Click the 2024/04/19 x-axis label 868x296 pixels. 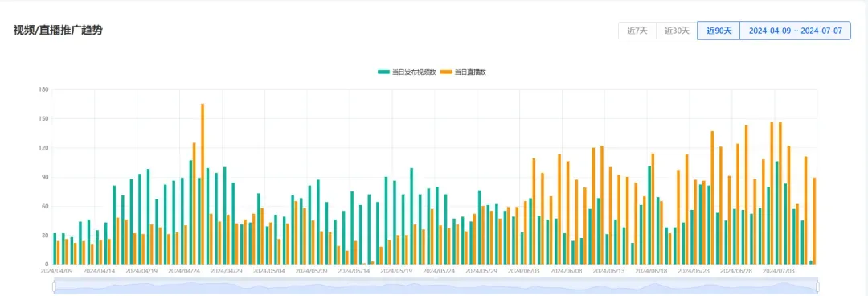click(141, 271)
